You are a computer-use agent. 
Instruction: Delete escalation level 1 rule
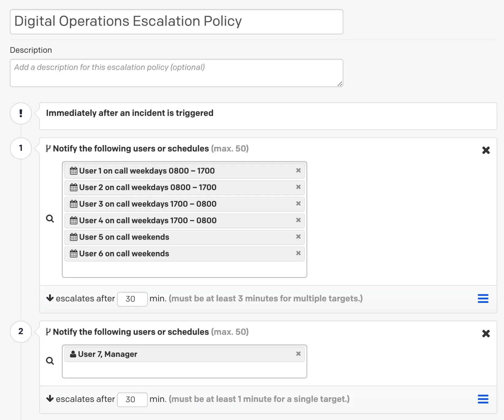tap(486, 150)
